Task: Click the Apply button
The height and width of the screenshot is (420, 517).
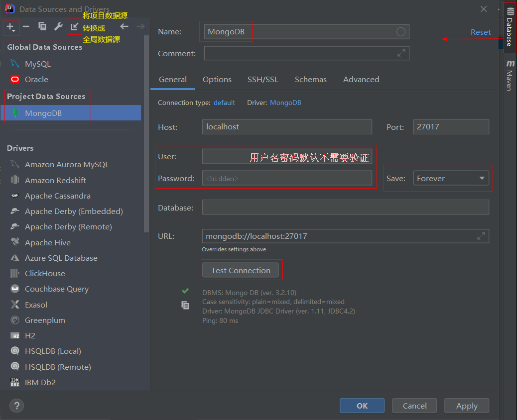Action: click(467, 406)
